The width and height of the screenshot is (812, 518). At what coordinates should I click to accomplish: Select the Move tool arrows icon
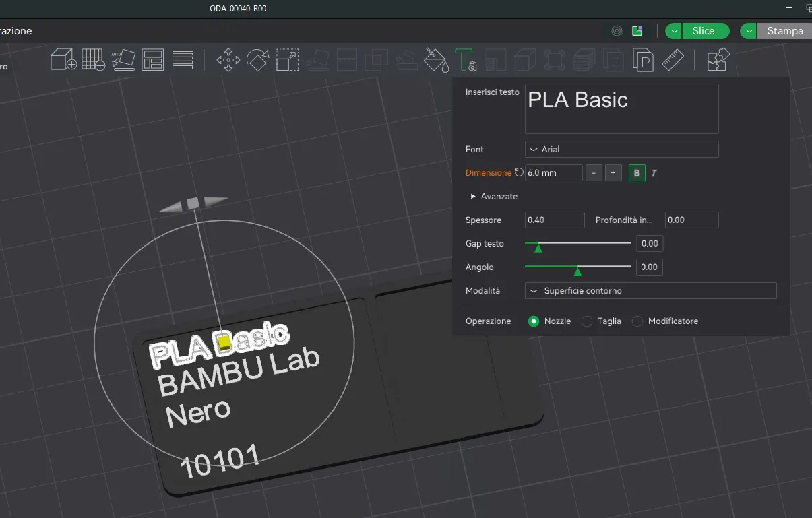(228, 59)
